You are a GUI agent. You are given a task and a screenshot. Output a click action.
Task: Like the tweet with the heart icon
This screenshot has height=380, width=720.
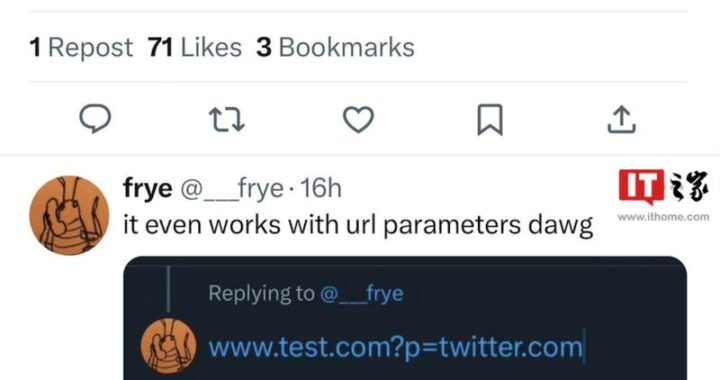click(x=359, y=119)
